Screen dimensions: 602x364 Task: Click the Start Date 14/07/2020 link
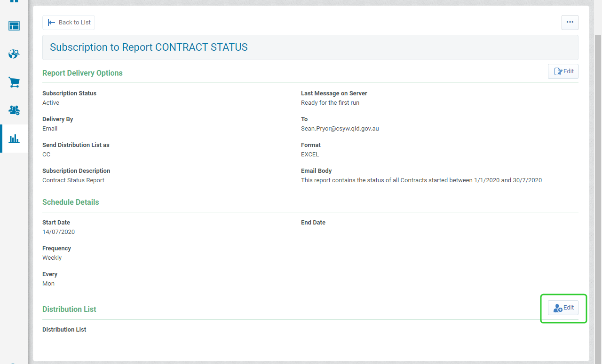(58, 232)
